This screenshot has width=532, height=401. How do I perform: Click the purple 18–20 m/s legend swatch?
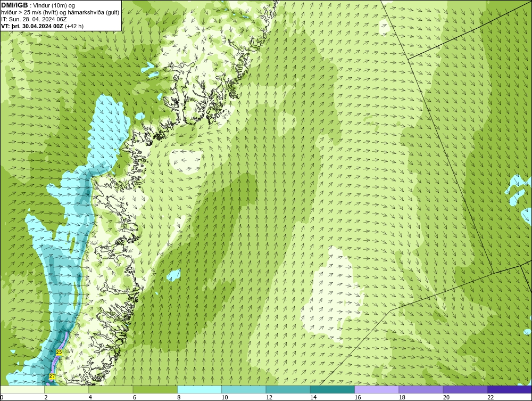point(421,389)
